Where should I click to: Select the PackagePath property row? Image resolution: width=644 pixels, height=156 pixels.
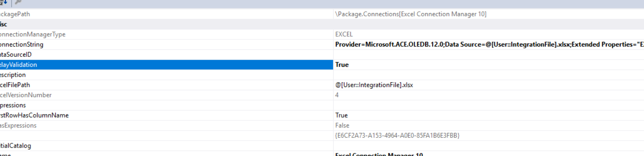coord(15,14)
